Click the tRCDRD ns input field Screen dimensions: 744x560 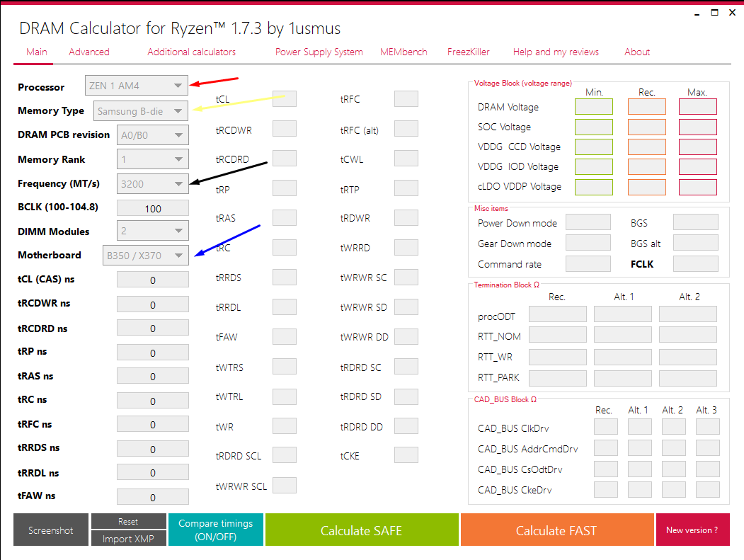click(153, 328)
